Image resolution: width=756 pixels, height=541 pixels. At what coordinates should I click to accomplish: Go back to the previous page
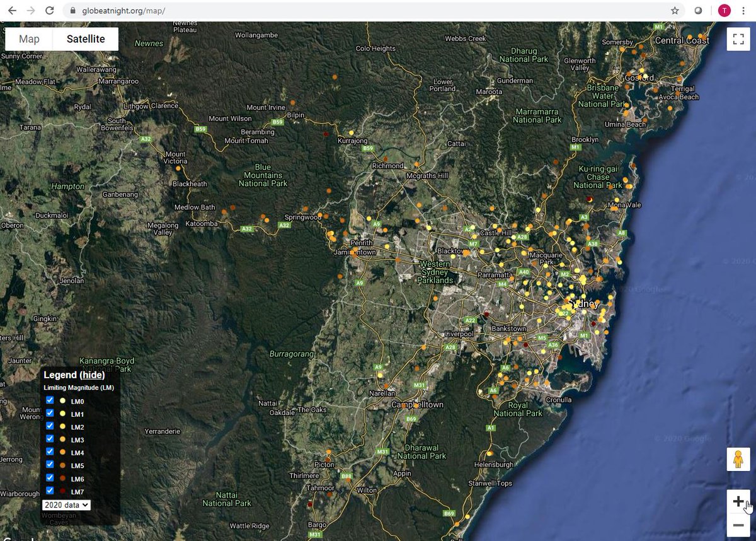click(12, 11)
